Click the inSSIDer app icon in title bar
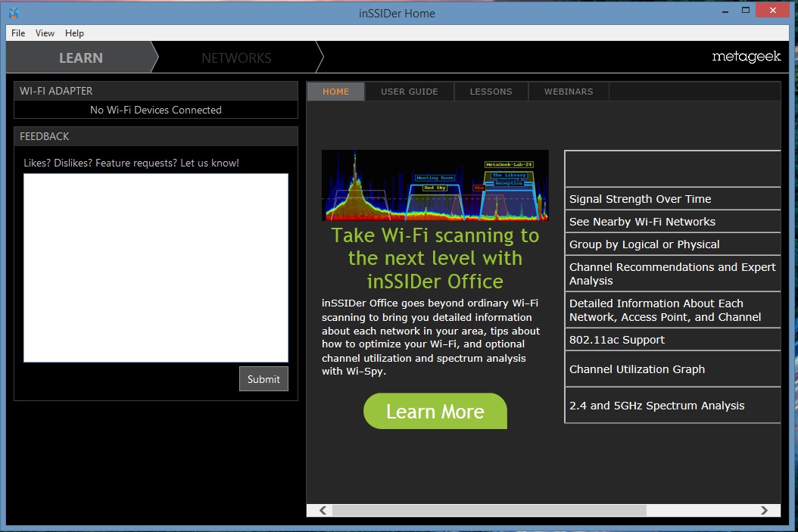798x532 pixels. [14, 13]
